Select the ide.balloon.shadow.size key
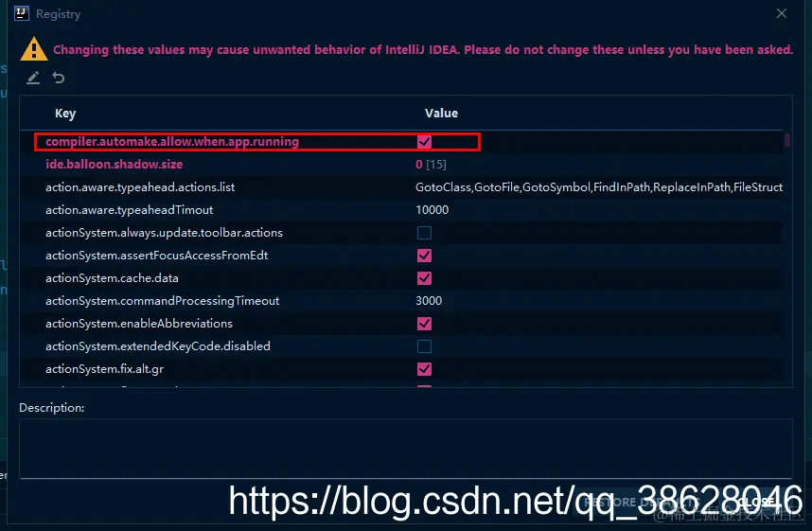812x531 pixels. pos(114,164)
